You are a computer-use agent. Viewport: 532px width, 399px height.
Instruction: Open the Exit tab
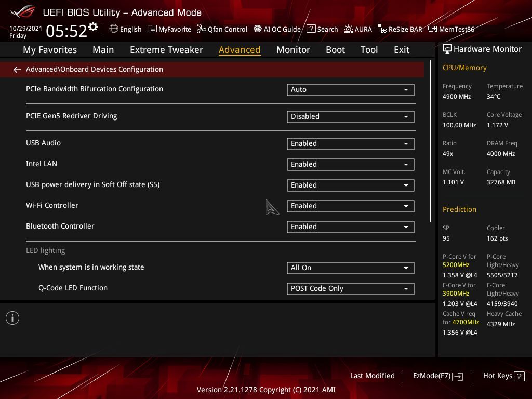pyautogui.click(x=402, y=50)
